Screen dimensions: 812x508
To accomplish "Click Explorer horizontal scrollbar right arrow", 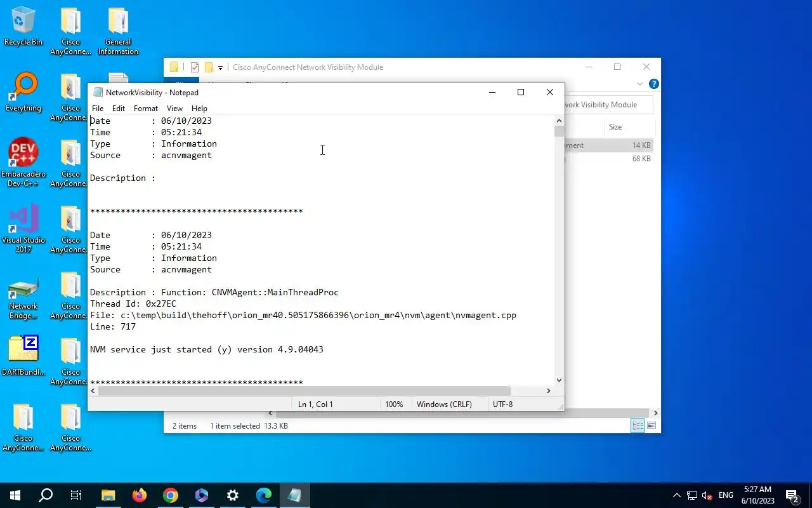I will (655, 413).
